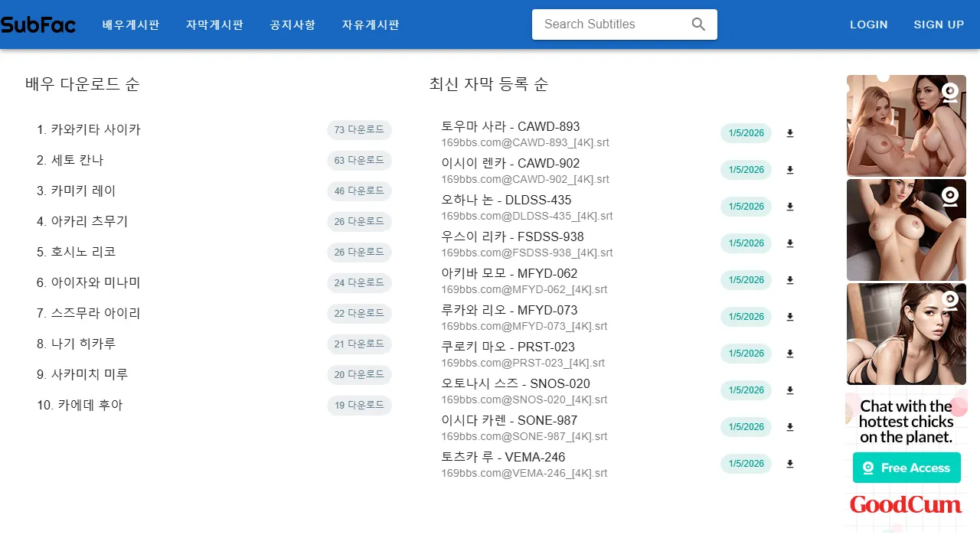
Task: Click the SIGN UP button
Action: [939, 24]
